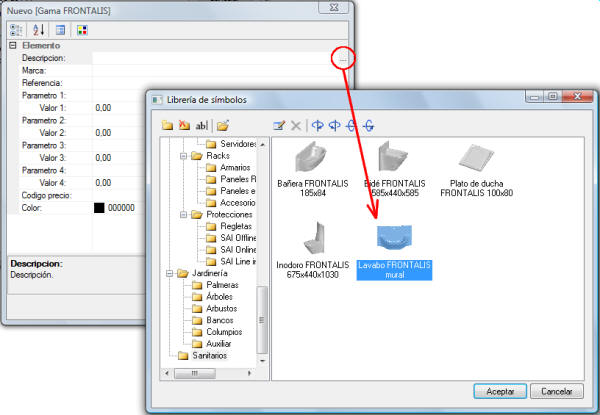Click the gray X delete symbol icon
The height and width of the screenshot is (415, 600).
[x=296, y=125]
